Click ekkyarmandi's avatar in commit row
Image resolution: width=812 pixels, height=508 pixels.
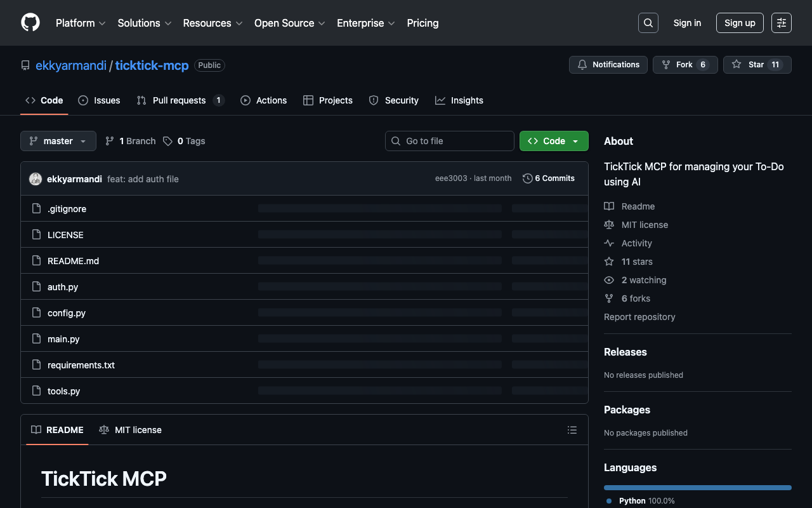(x=36, y=179)
